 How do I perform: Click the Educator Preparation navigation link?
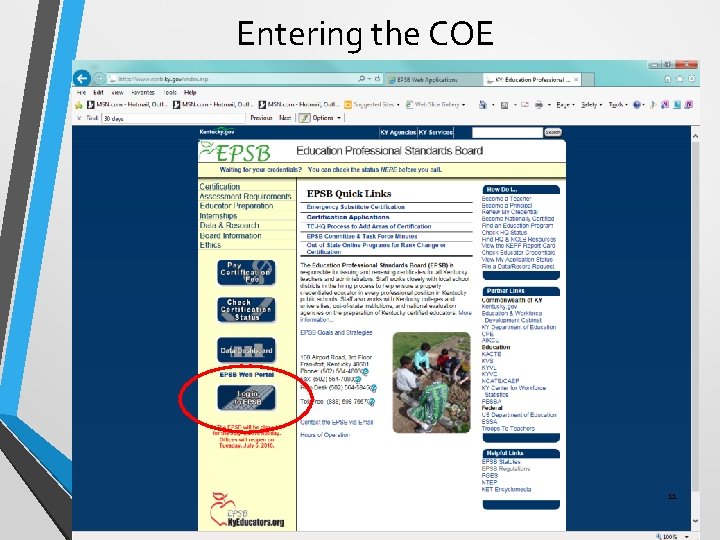tap(236, 206)
